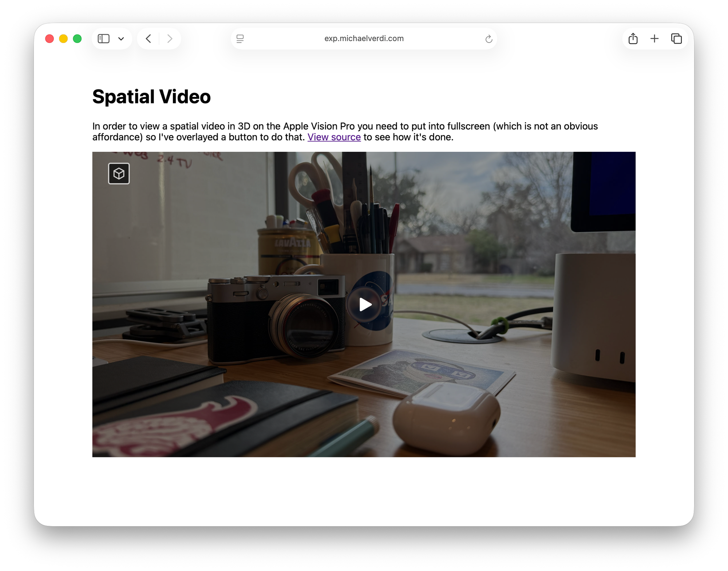Go forward with the right arrow
This screenshot has height=571, width=728.
pos(170,39)
